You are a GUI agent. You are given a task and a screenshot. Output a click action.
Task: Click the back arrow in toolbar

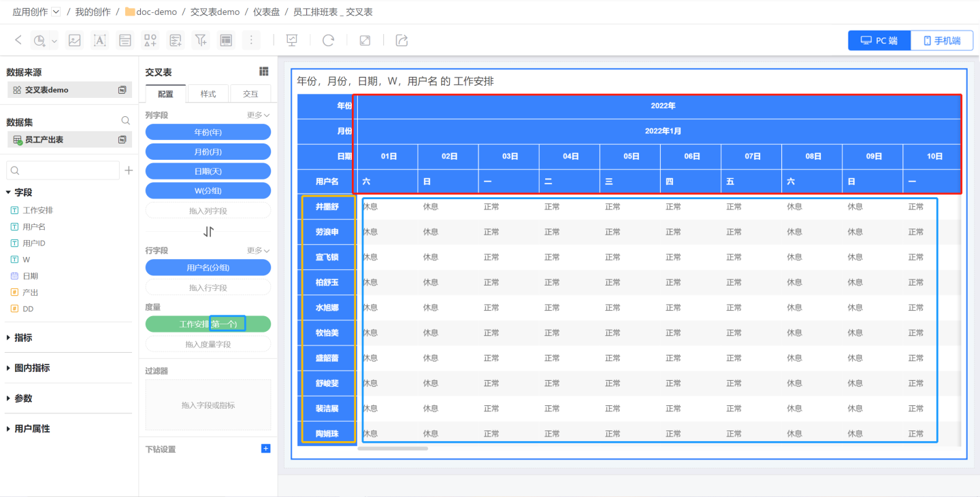point(18,41)
